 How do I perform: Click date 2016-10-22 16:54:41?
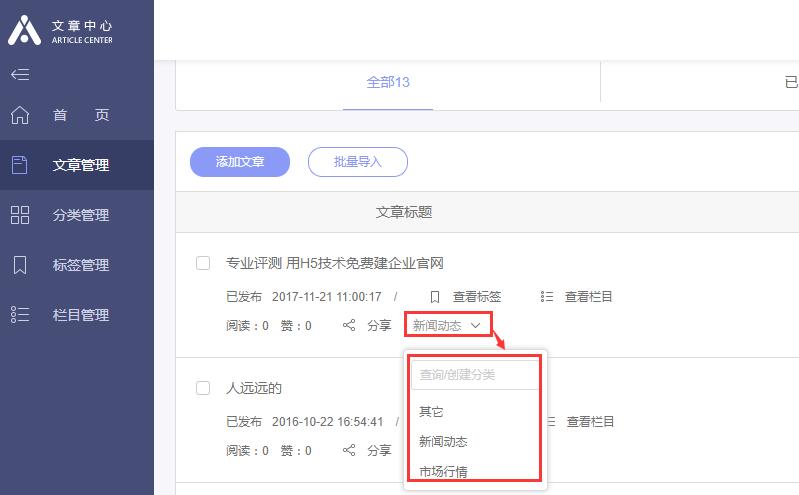point(328,422)
